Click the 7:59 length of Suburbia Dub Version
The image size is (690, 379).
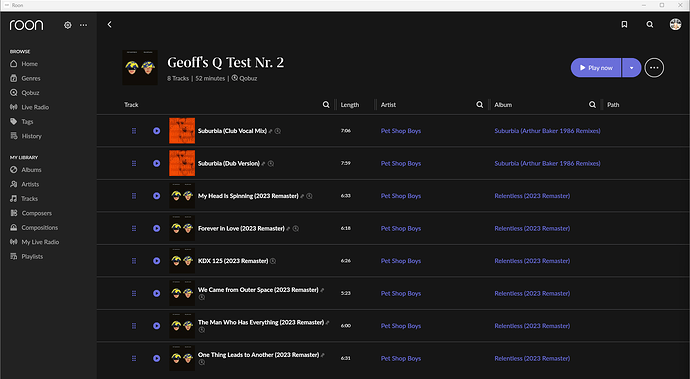[x=345, y=163]
